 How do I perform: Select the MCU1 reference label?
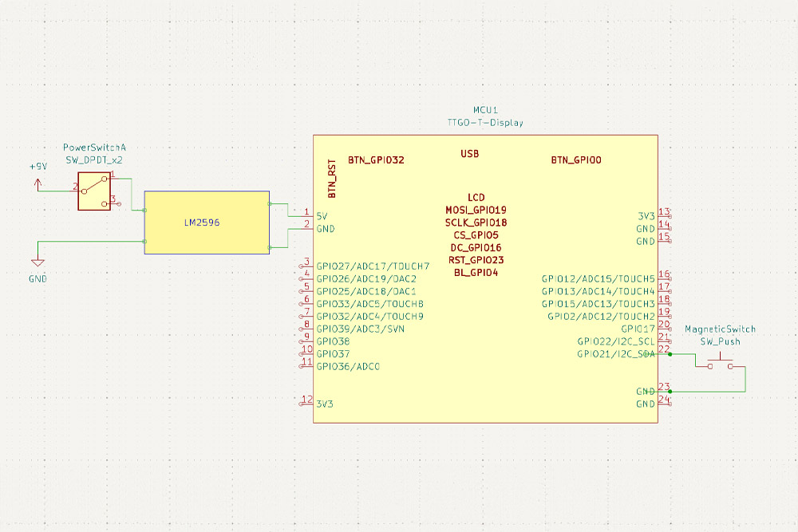pyautogui.click(x=485, y=110)
